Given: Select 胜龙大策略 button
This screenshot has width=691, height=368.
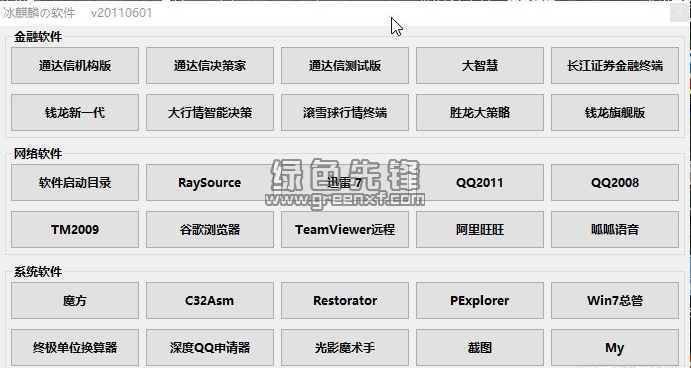Looking at the screenshot, I should [480, 112].
